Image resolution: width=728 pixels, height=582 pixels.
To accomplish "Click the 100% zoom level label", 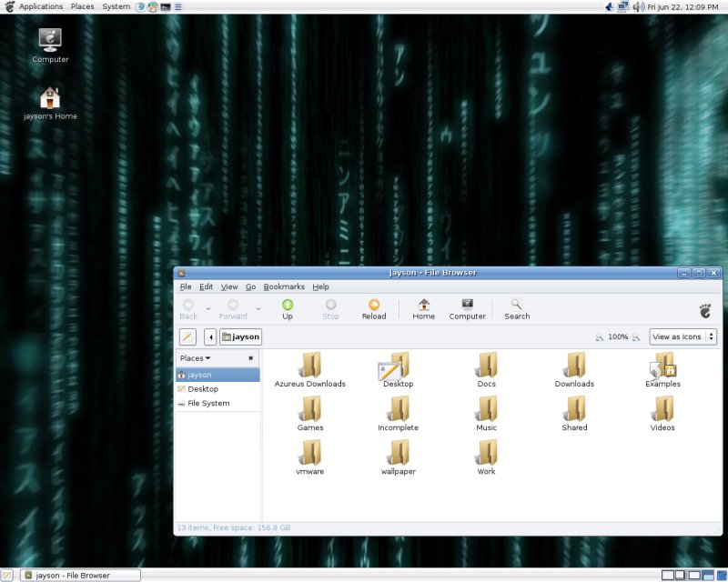I will (x=618, y=337).
